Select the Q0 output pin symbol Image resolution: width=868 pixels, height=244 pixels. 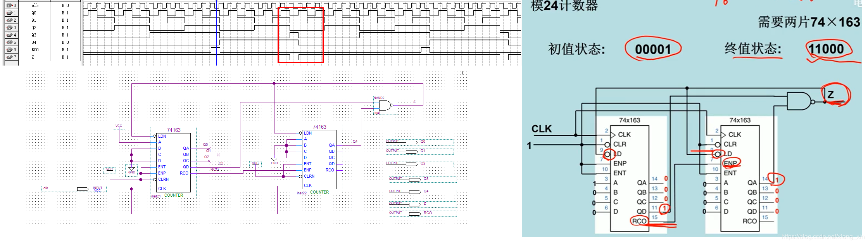pos(411,142)
